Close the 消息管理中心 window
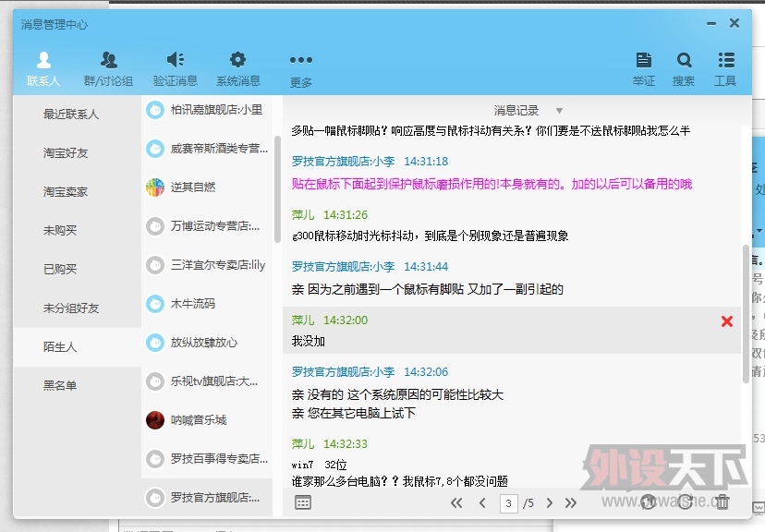 (x=735, y=23)
